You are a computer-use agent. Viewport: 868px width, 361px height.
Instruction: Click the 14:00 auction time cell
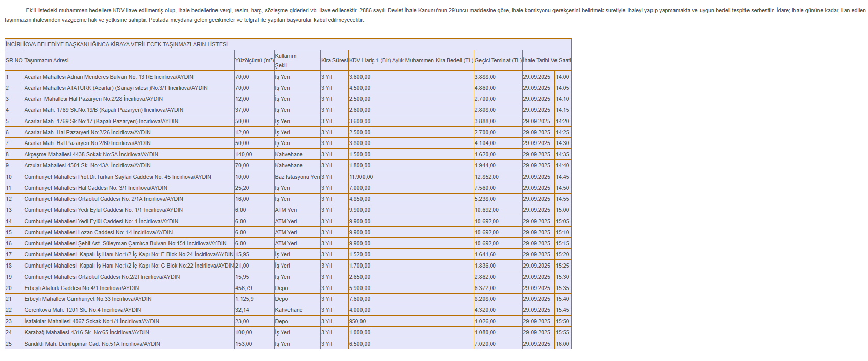pos(562,77)
